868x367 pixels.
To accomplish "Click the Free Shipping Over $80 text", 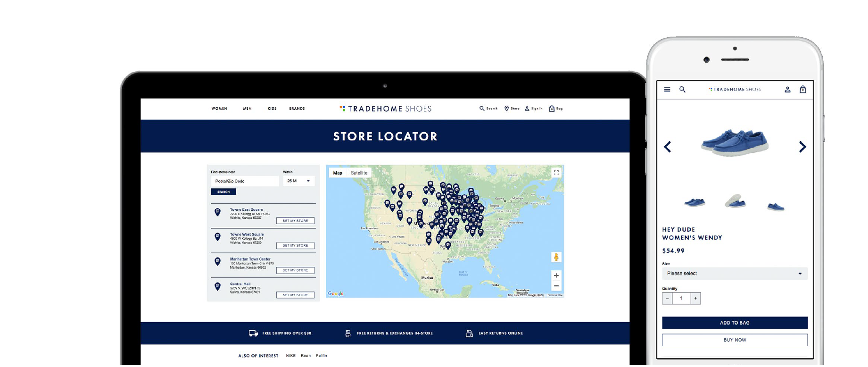I will pyautogui.click(x=287, y=334).
